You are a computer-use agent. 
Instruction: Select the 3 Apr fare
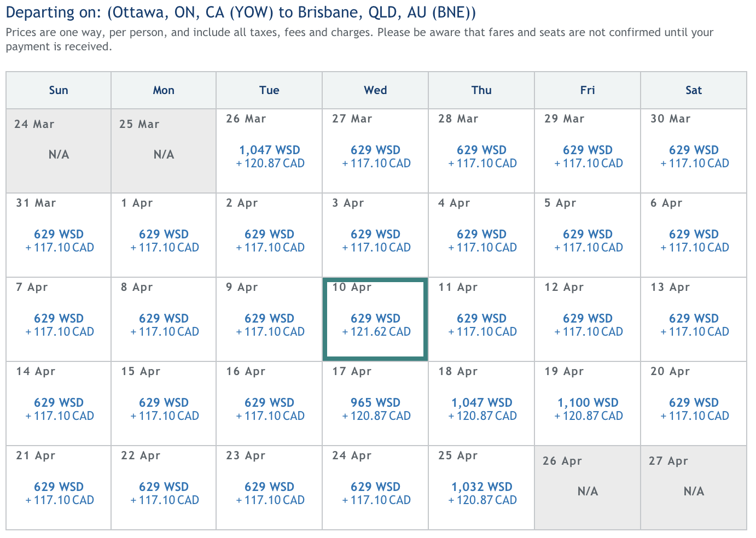(x=375, y=235)
